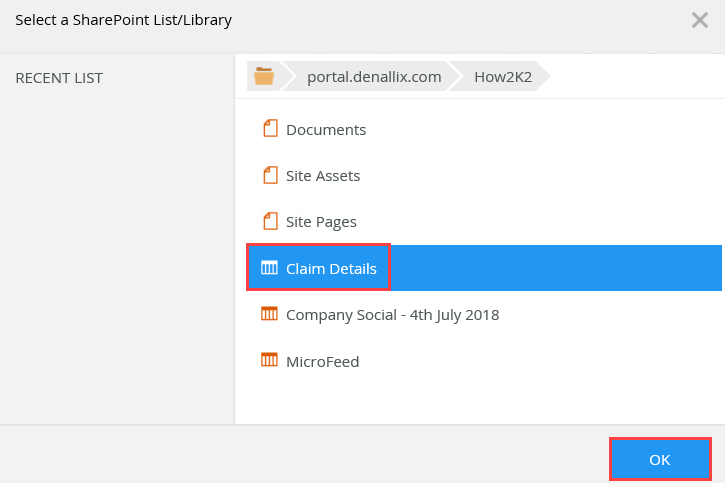The image size is (725, 483).
Task: Click the Site Pages library icon
Action: [268, 221]
